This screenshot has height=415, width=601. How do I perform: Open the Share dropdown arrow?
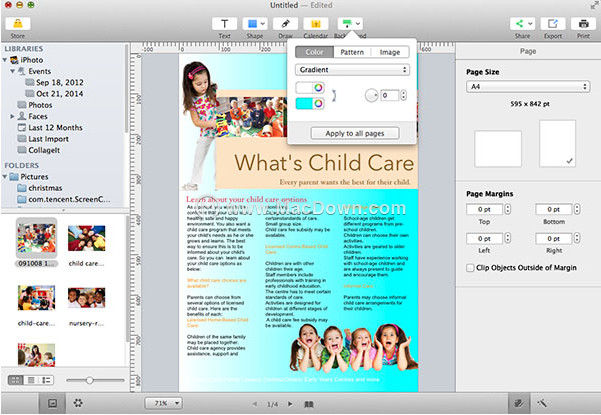(530, 24)
